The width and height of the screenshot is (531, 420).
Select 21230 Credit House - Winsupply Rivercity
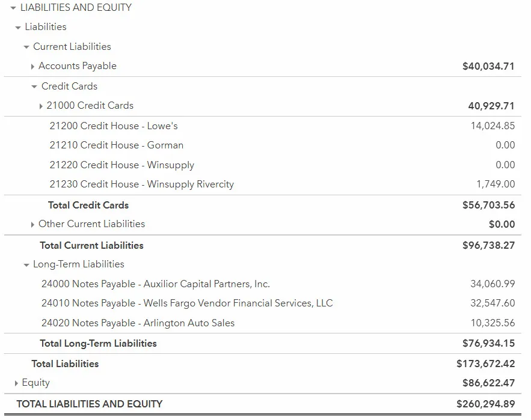click(x=141, y=184)
